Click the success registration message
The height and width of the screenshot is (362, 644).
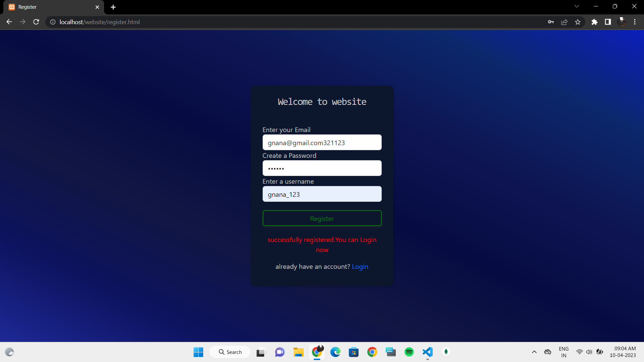[322, 245]
